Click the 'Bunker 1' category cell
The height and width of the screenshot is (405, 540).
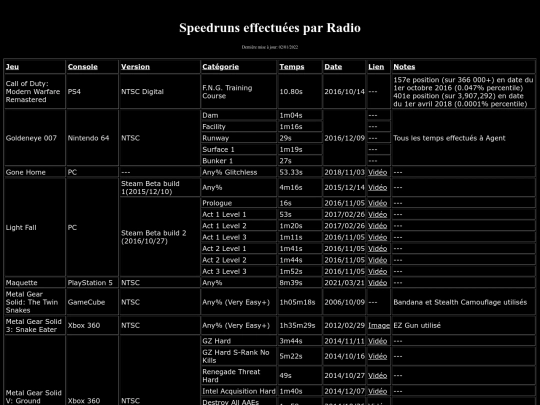pyautogui.click(x=239, y=161)
